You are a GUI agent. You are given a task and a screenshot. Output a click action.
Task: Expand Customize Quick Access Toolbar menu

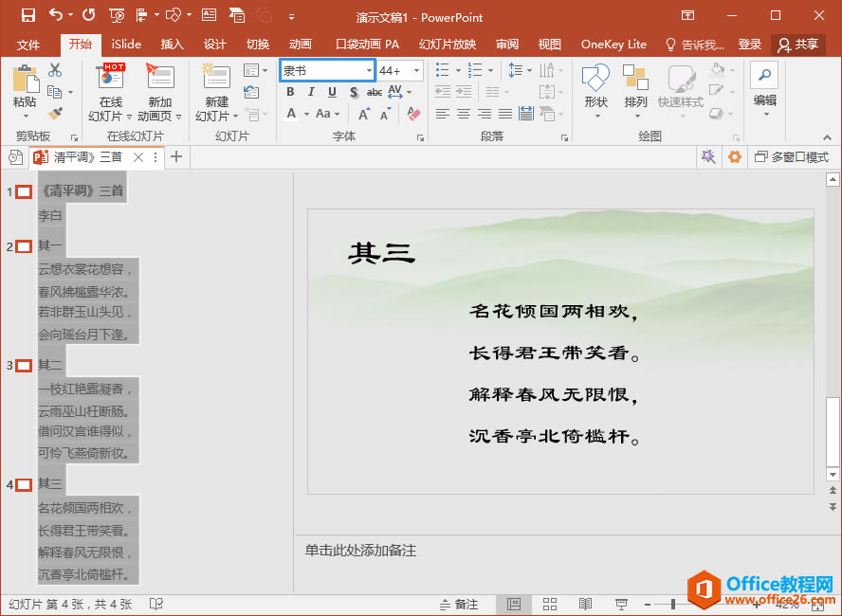point(291,17)
